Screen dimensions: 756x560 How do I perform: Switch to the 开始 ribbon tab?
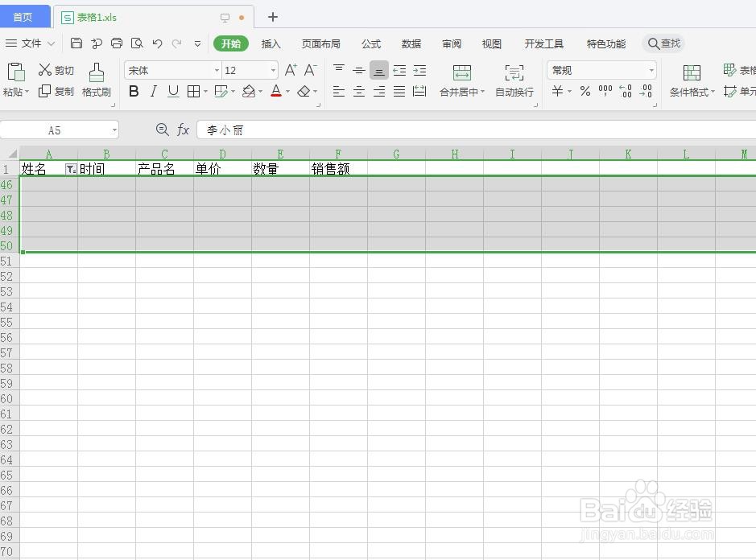[231, 43]
